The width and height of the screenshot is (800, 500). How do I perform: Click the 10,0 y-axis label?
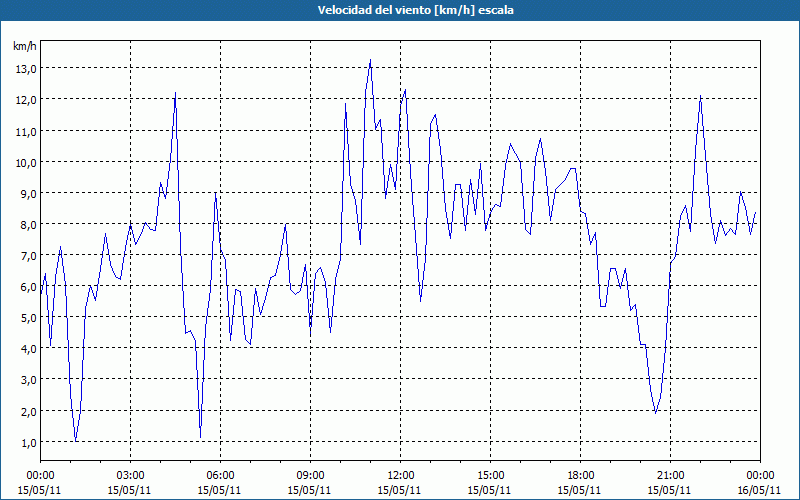[x=27, y=162]
